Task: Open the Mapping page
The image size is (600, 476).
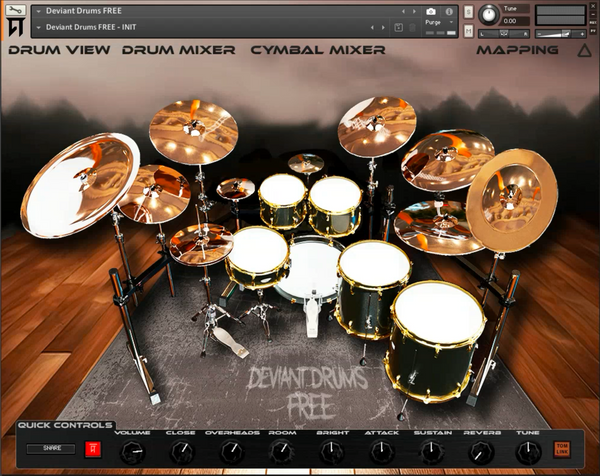Action: (x=517, y=49)
